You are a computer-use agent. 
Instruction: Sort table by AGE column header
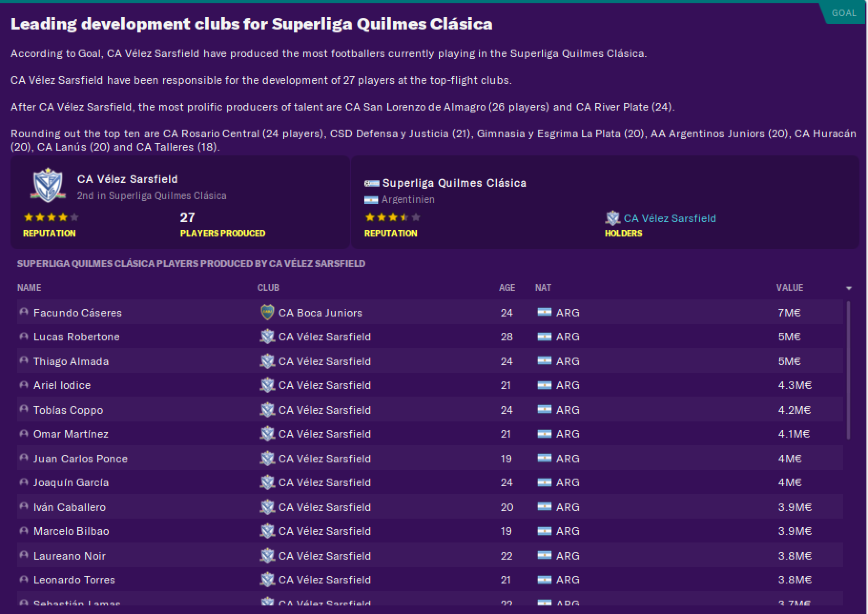(x=506, y=288)
